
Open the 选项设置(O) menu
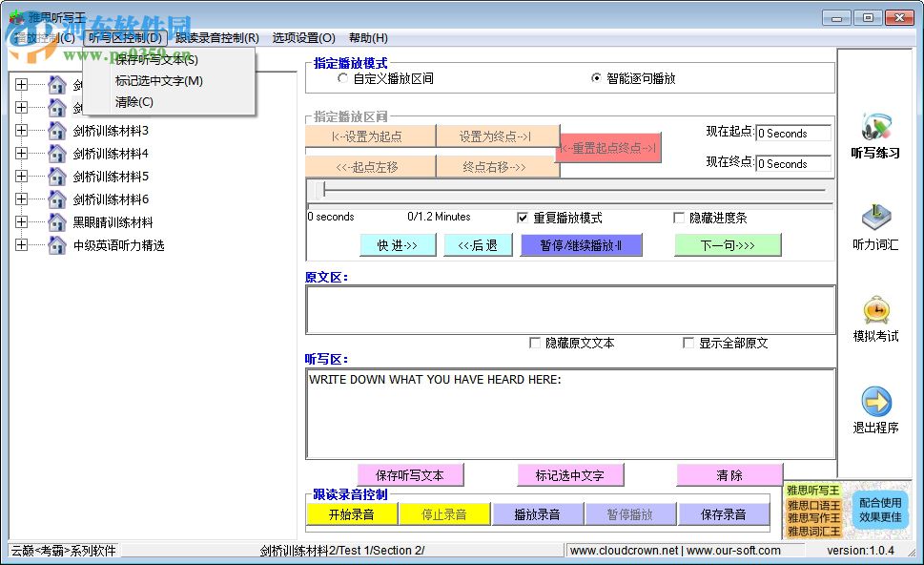tap(303, 38)
